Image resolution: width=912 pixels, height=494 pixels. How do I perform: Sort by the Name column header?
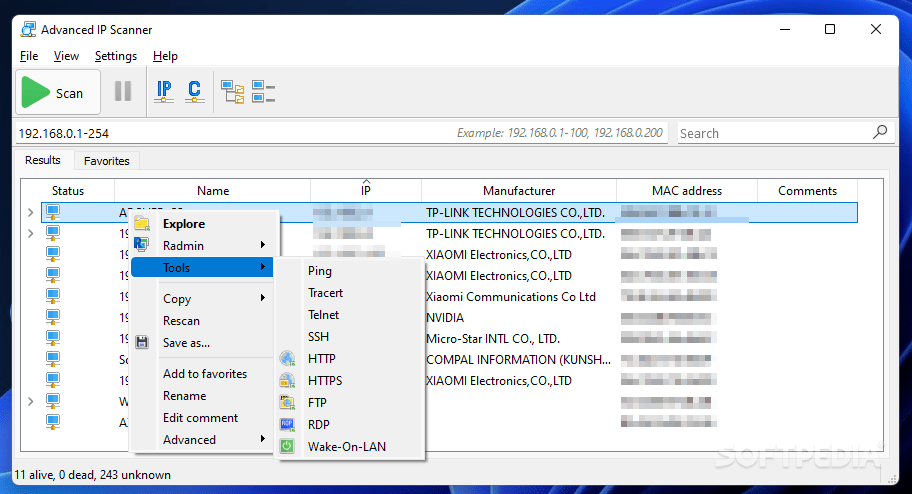click(213, 190)
